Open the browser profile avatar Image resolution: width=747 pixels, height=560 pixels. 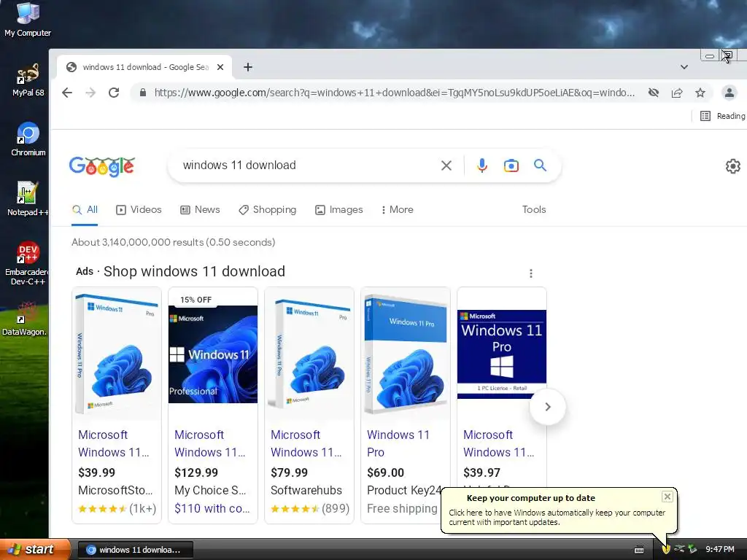point(729,93)
